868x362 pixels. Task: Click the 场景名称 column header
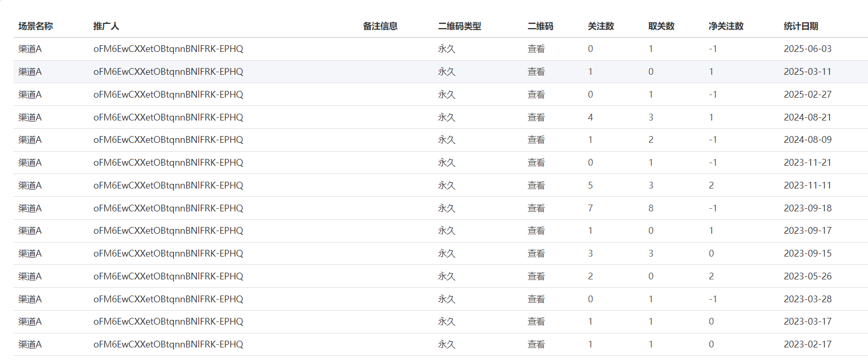35,26
